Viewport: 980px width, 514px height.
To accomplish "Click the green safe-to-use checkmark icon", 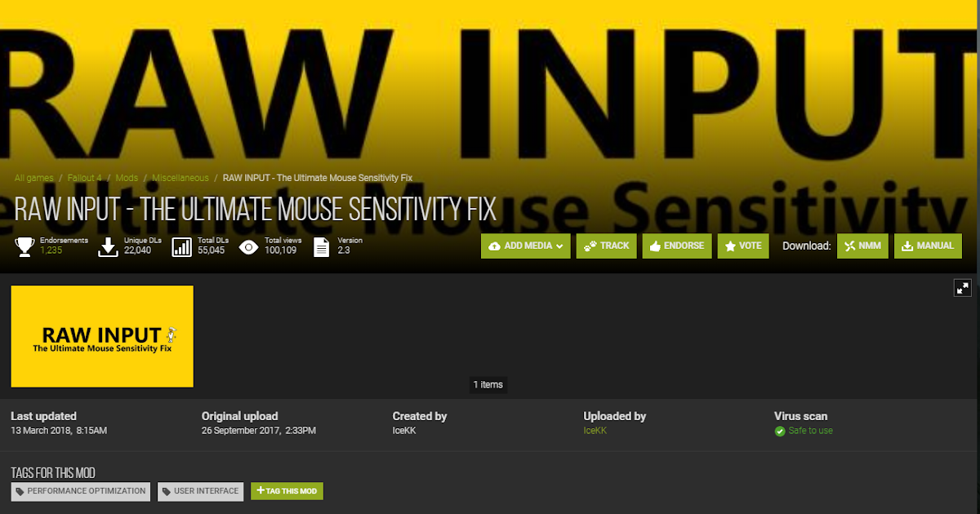I will [781, 430].
